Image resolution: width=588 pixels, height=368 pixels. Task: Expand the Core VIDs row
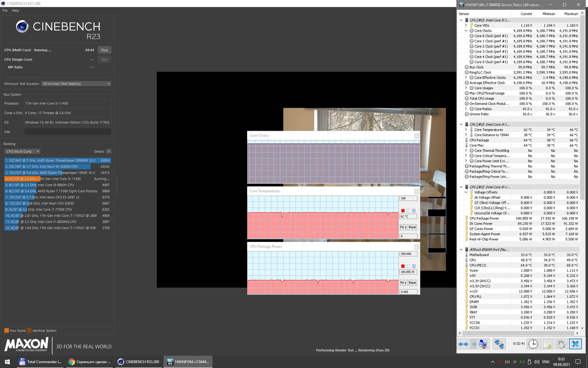[466, 25]
